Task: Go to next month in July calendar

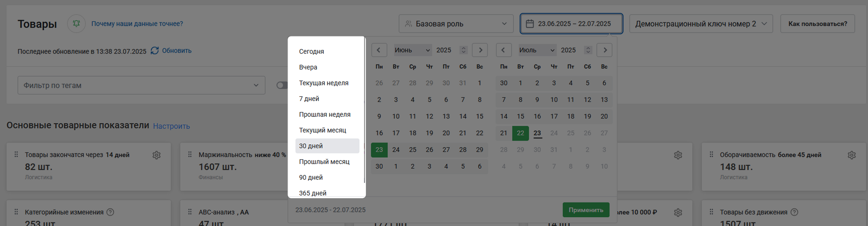Action: pyautogui.click(x=604, y=50)
